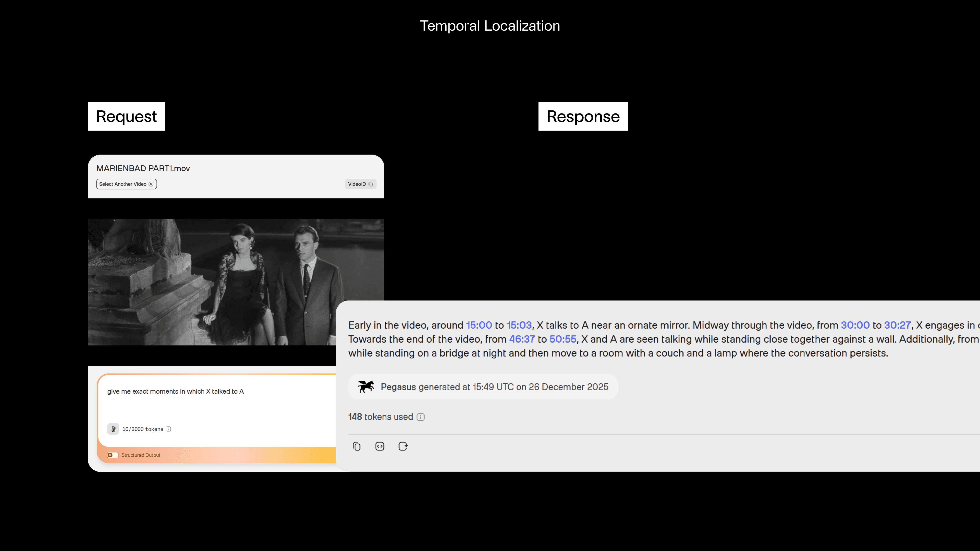The image size is (980, 551).
Task: Copy the VideoID
Action: pyautogui.click(x=360, y=184)
